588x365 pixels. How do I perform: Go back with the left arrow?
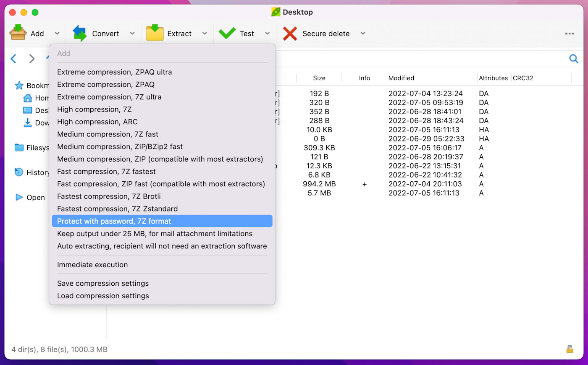click(x=13, y=59)
